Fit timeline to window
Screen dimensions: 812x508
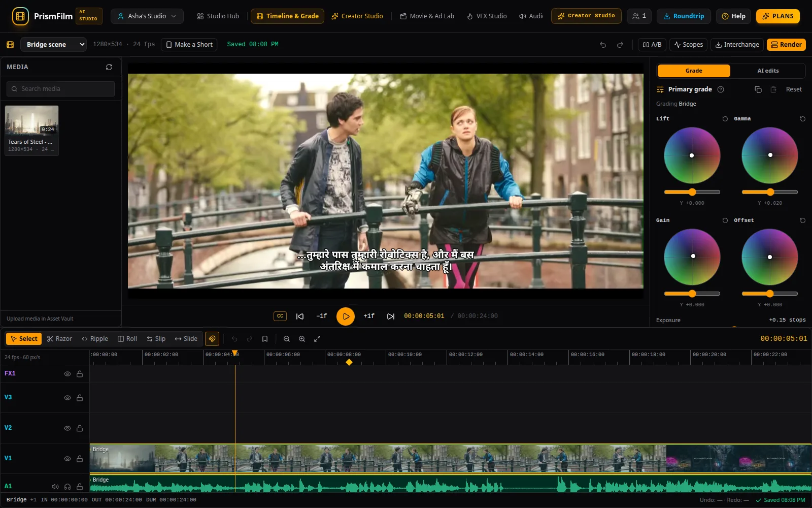point(317,339)
